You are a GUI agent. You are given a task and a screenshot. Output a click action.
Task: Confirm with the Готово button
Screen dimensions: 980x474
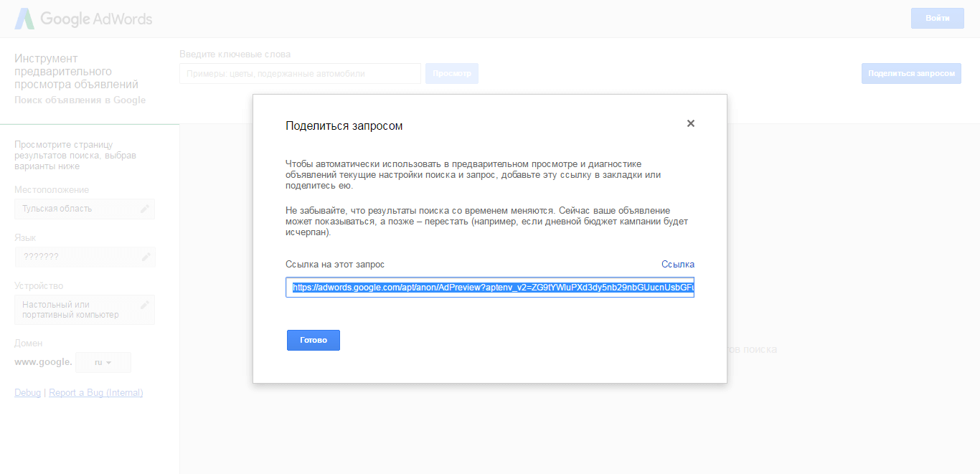click(313, 340)
